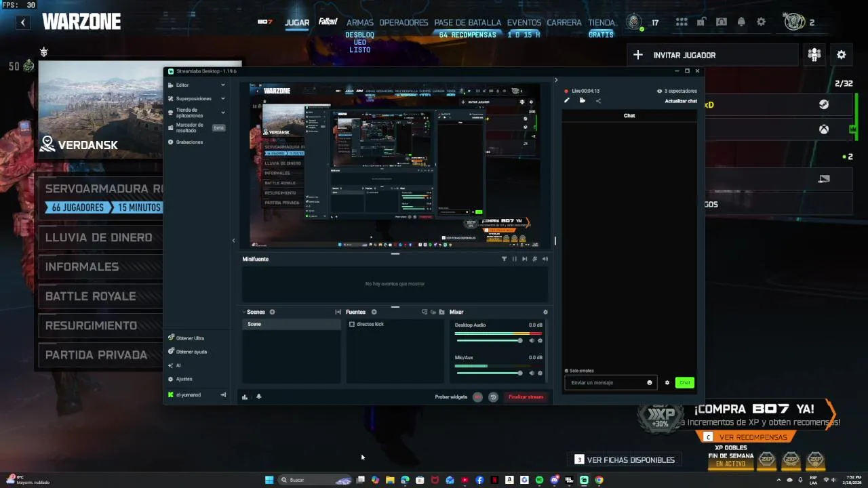Open the source folder icon in Fuentes header
Screen dimensions: 868x488
pos(441,312)
